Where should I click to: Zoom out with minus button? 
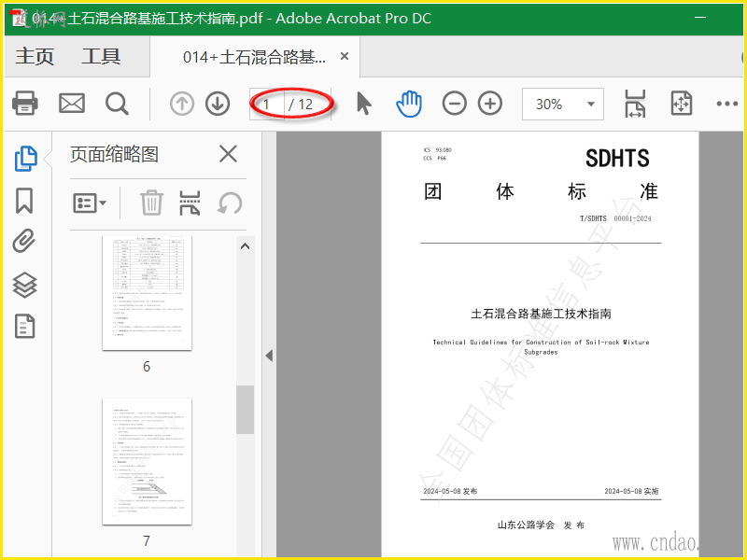pyautogui.click(x=455, y=104)
